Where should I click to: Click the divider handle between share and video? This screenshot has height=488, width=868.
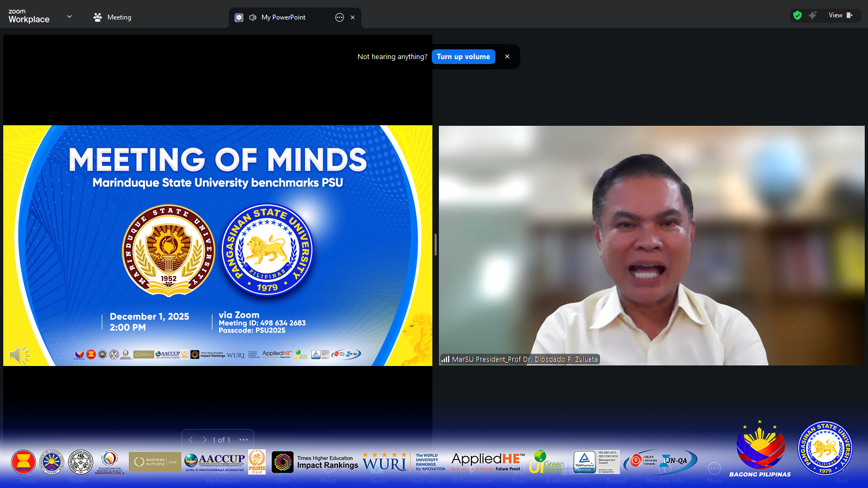pyautogui.click(x=436, y=245)
